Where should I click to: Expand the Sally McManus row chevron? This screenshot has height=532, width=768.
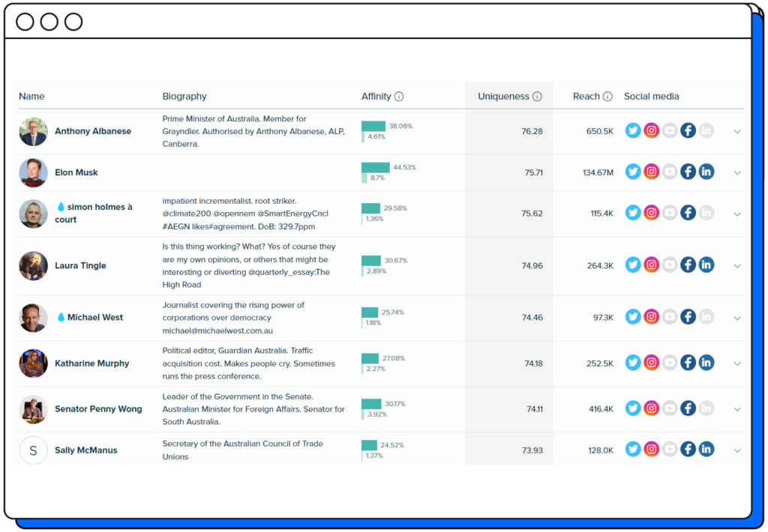click(x=737, y=450)
